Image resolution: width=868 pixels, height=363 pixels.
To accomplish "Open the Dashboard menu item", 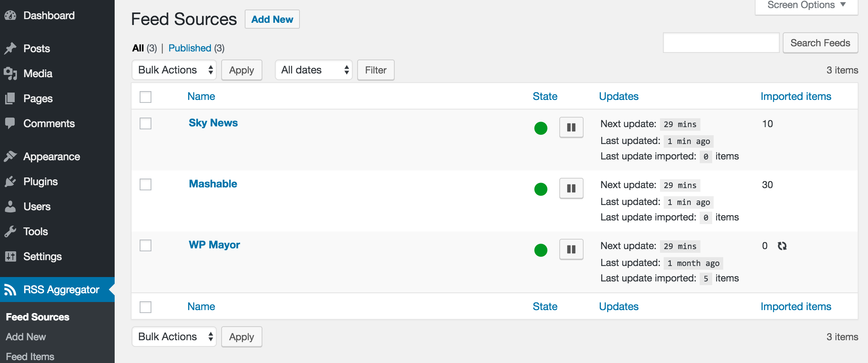I will (x=49, y=15).
